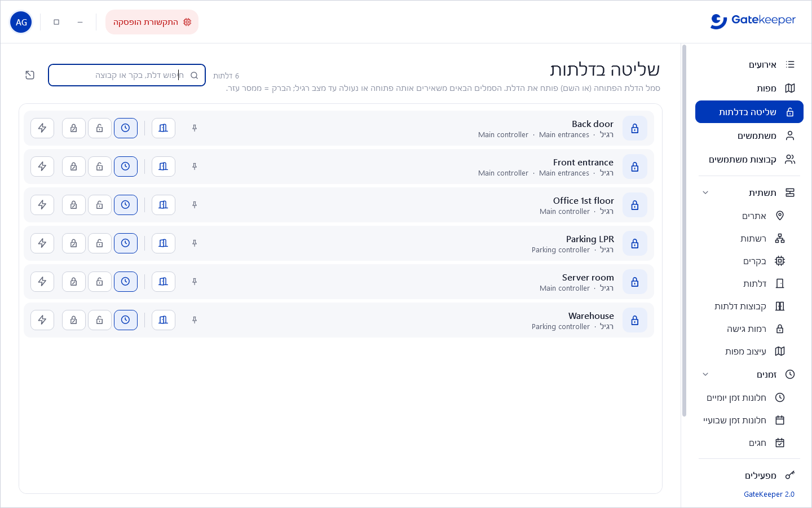Viewport: 812px width, 508px height.
Task: Activate the lightning relay button on Parking LPR
Action: (x=42, y=243)
